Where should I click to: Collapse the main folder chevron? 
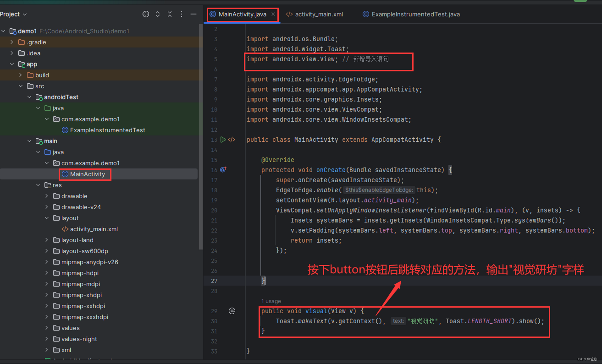coord(29,141)
